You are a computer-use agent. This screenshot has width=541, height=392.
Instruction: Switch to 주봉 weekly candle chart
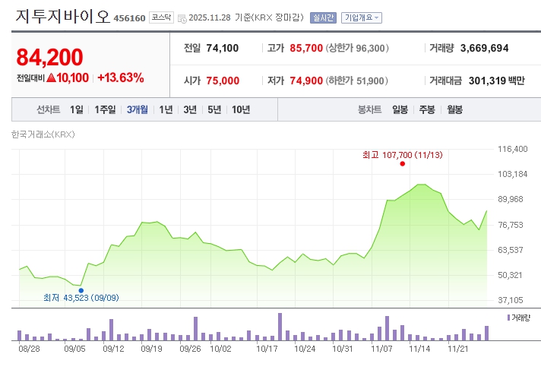click(427, 109)
